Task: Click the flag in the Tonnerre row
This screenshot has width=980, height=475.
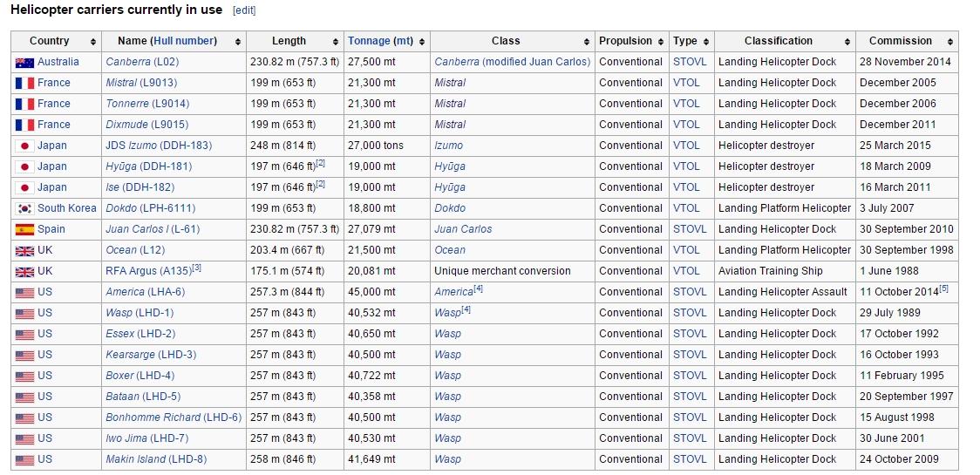Action: click(24, 104)
